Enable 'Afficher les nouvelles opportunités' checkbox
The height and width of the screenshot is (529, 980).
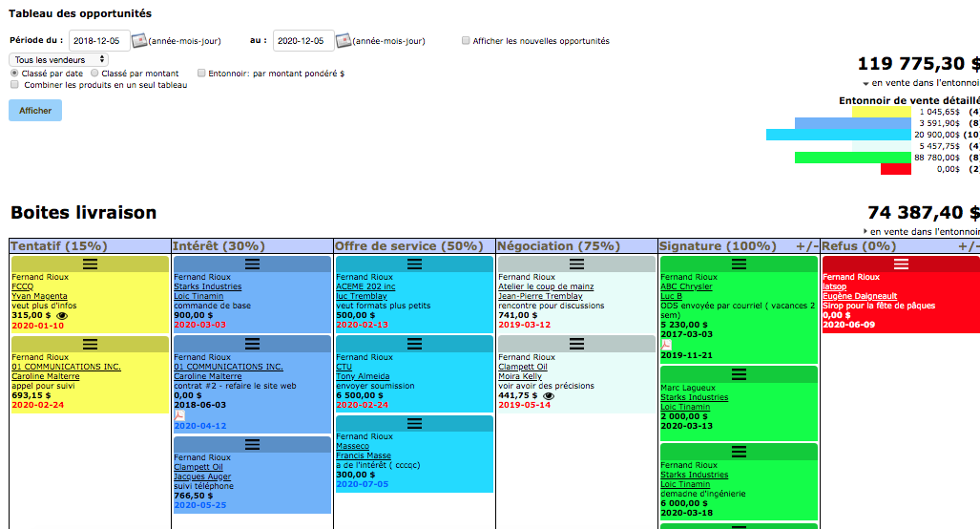[x=466, y=41]
